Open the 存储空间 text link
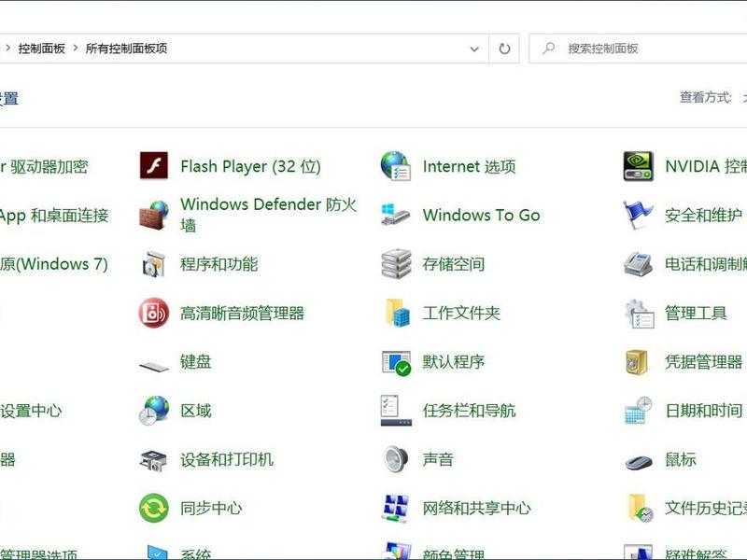747x560 pixels. pos(453,264)
